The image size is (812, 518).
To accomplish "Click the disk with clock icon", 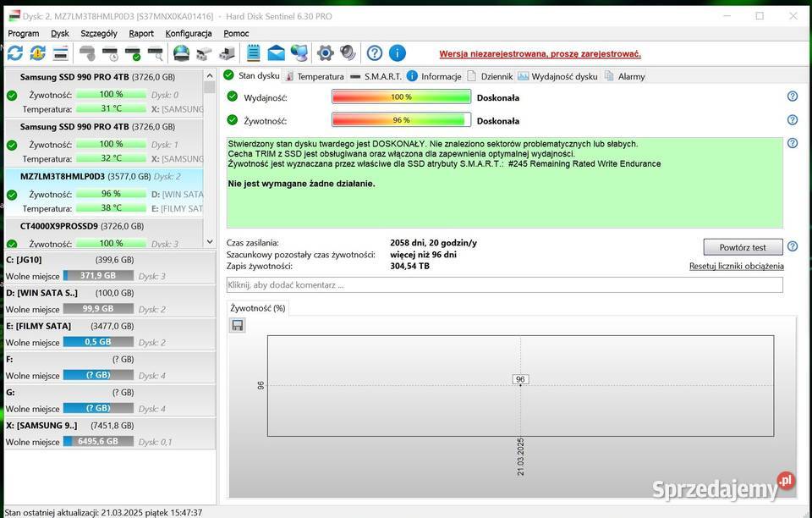I will pos(110,52).
